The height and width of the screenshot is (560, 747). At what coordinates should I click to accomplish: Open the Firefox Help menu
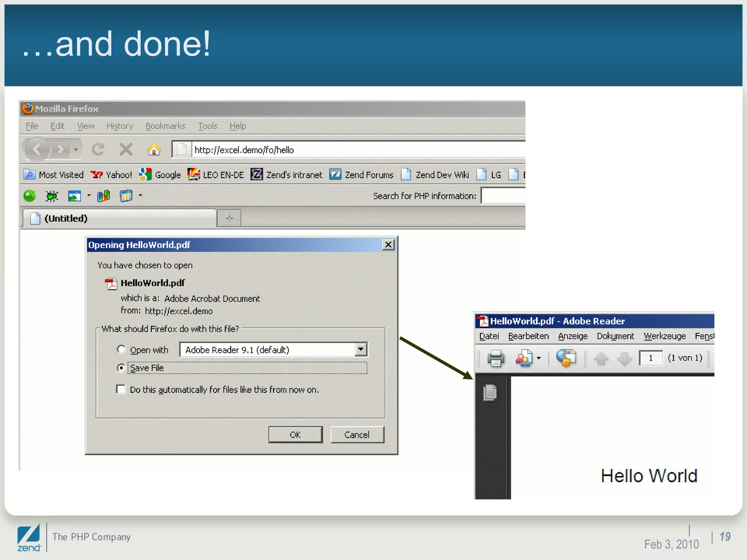pyautogui.click(x=238, y=126)
